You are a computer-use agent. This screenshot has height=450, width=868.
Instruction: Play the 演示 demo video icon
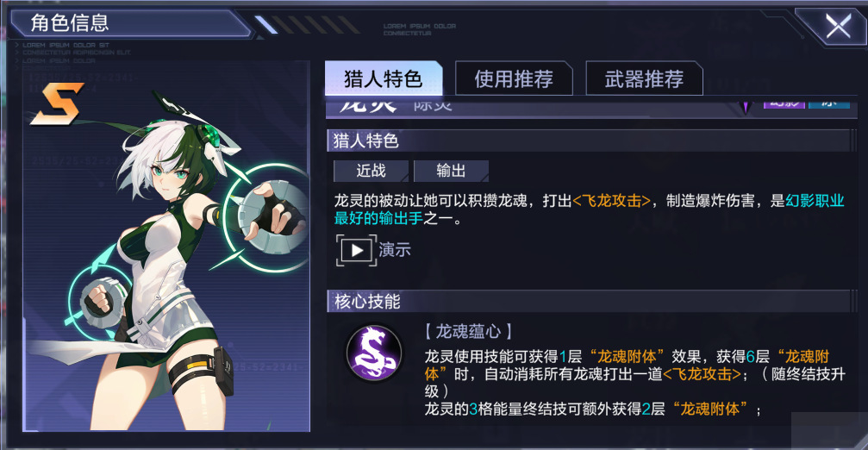point(357,250)
